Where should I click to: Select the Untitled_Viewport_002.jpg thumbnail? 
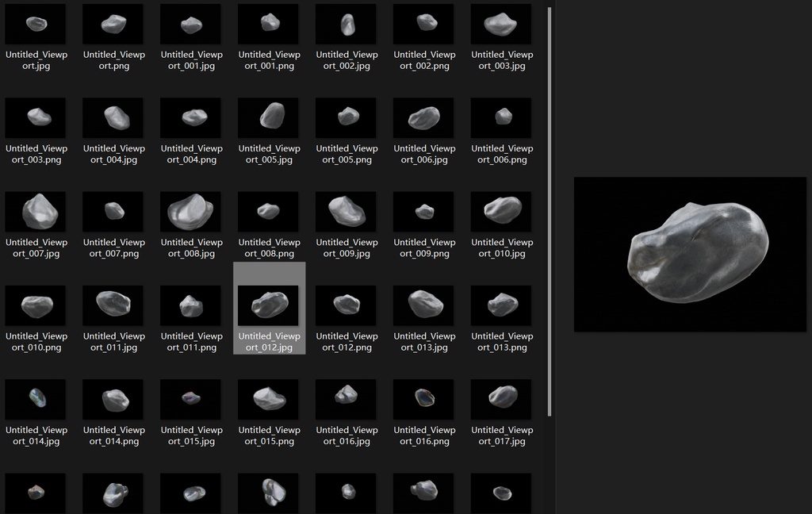pos(346,24)
